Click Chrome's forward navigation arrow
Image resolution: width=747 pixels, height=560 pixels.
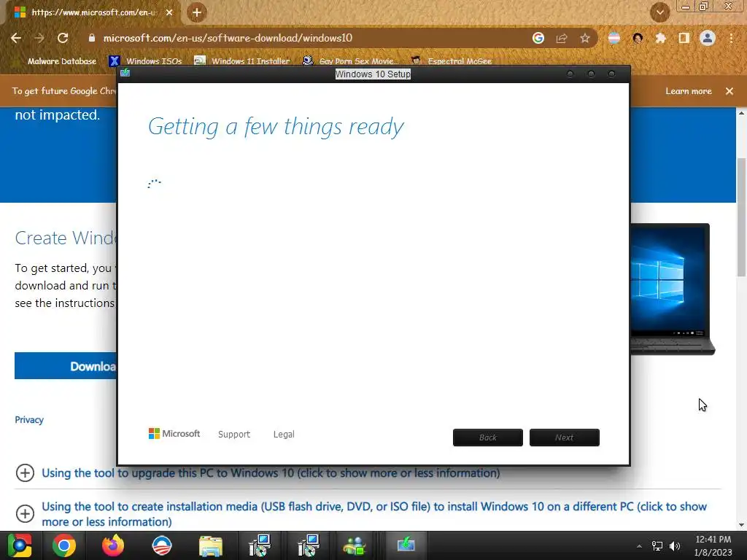tap(39, 38)
